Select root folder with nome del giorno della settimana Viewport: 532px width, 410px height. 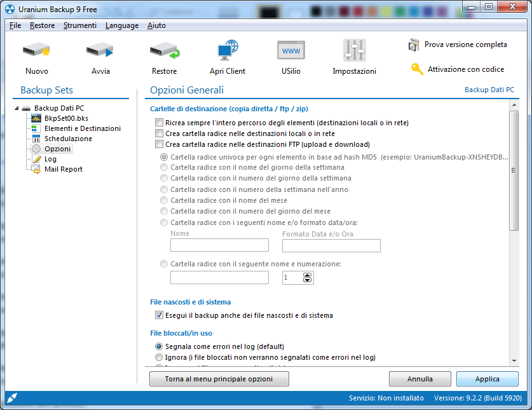pyautogui.click(x=164, y=167)
